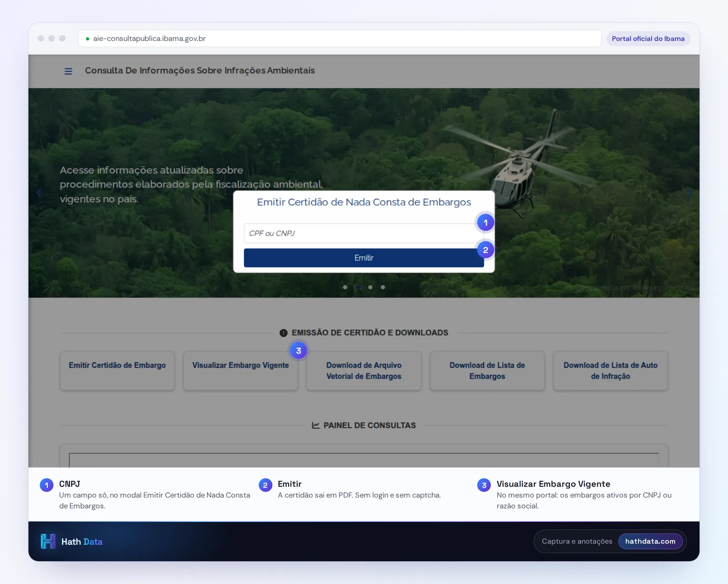728x584 pixels.
Task: Open Download de Lista de Auto de Infração
Action: pos(611,371)
